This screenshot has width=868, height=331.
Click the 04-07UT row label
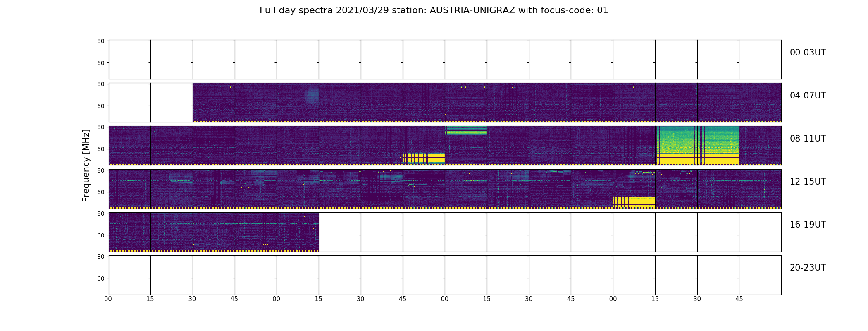808,96
